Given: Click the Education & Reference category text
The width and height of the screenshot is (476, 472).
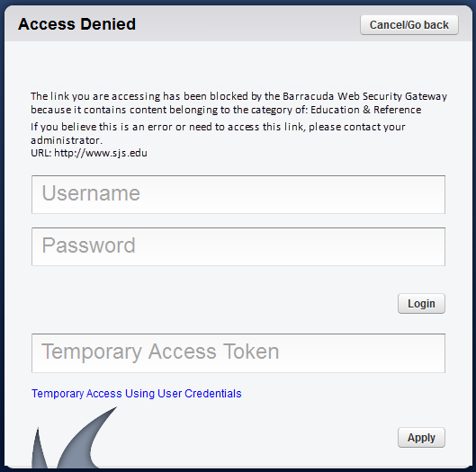Looking at the screenshot, I should 366,110.
